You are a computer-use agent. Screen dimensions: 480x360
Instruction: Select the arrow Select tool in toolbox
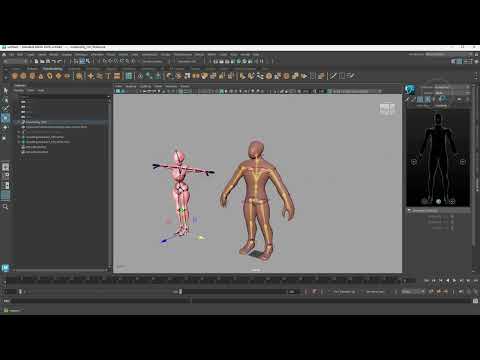coord(5,91)
